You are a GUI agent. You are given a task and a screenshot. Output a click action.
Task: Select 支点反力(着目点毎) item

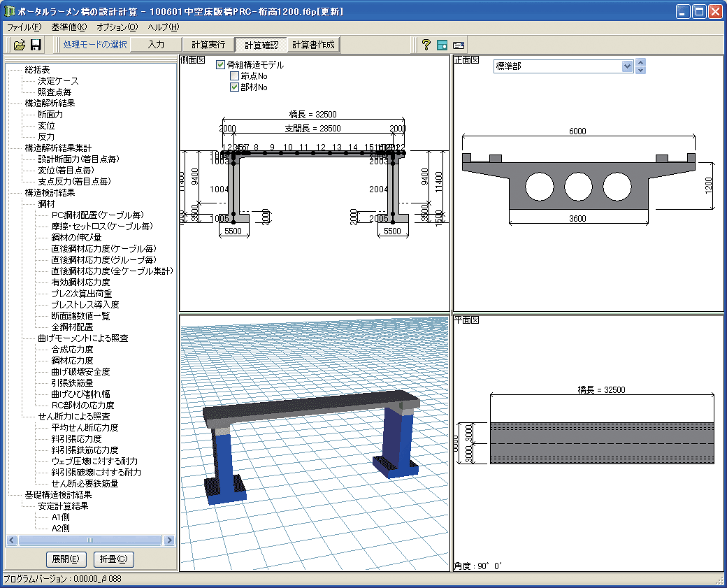pos(74,181)
